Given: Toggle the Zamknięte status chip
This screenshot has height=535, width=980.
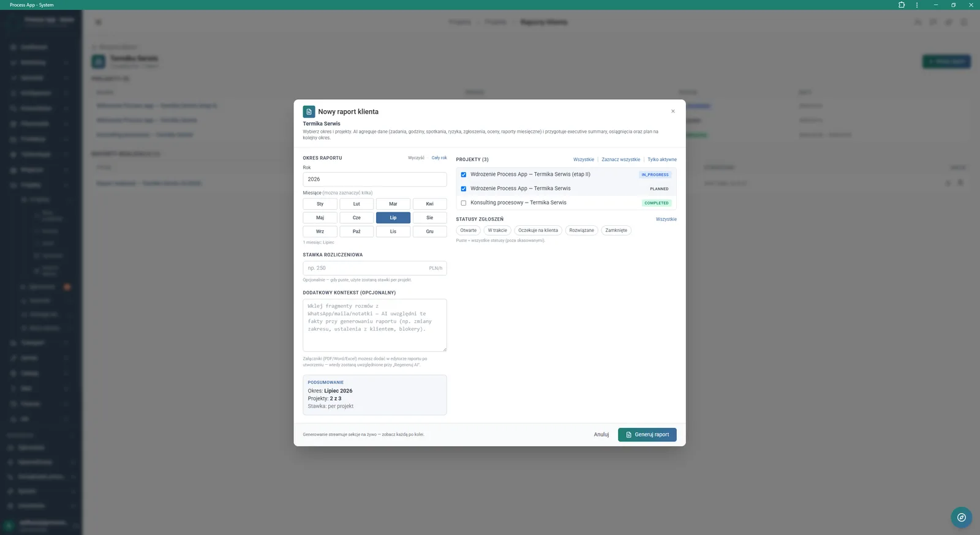Looking at the screenshot, I should click(x=616, y=231).
